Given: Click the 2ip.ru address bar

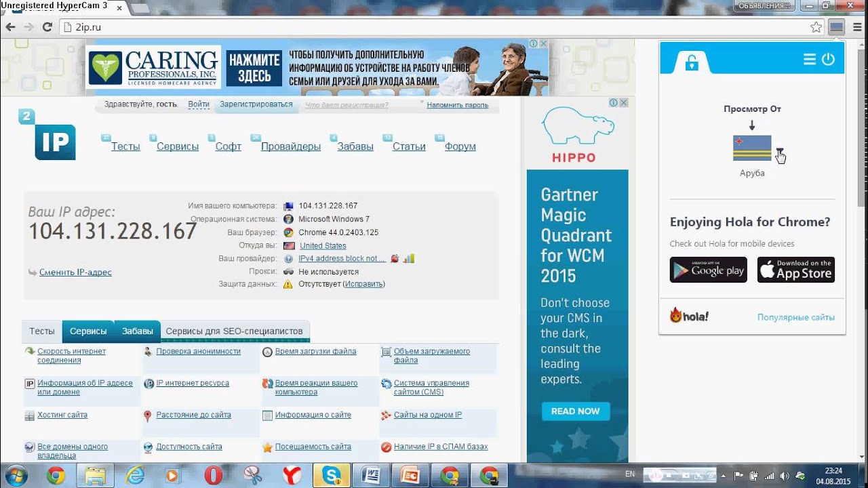Looking at the screenshot, I should (434, 27).
